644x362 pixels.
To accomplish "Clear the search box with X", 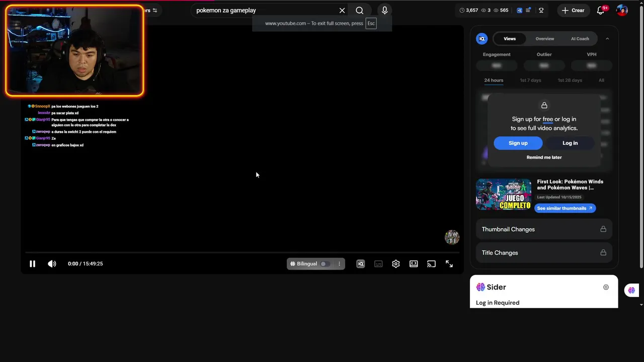I will [342, 10].
